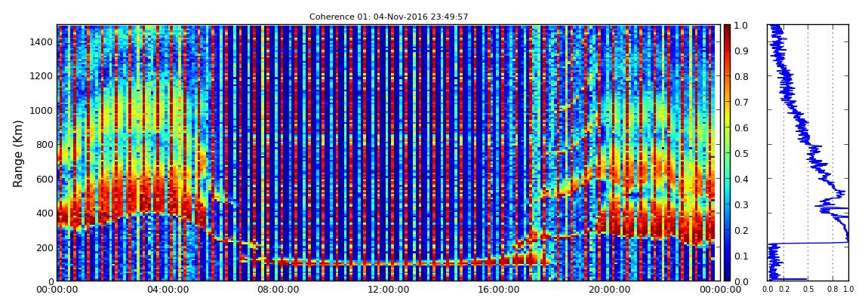Click the plot title "Coherence 01: 04-Nov-2016 23:49:57"
This screenshot has width=868, height=307.
tap(389, 17)
